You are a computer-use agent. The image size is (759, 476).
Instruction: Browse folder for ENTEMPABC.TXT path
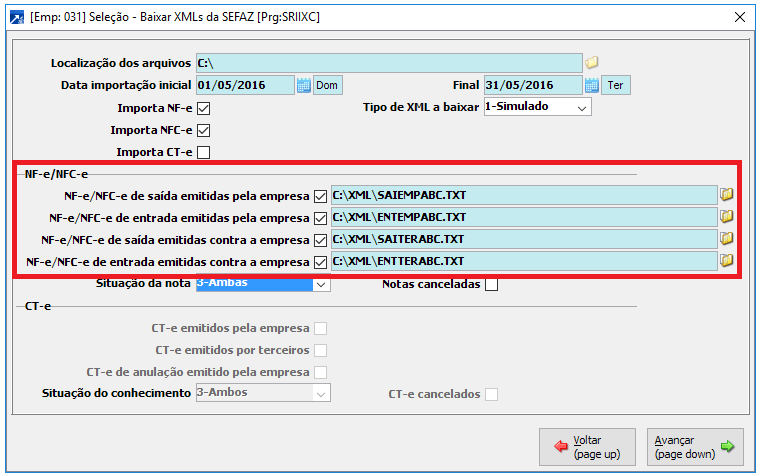pos(726,216)
